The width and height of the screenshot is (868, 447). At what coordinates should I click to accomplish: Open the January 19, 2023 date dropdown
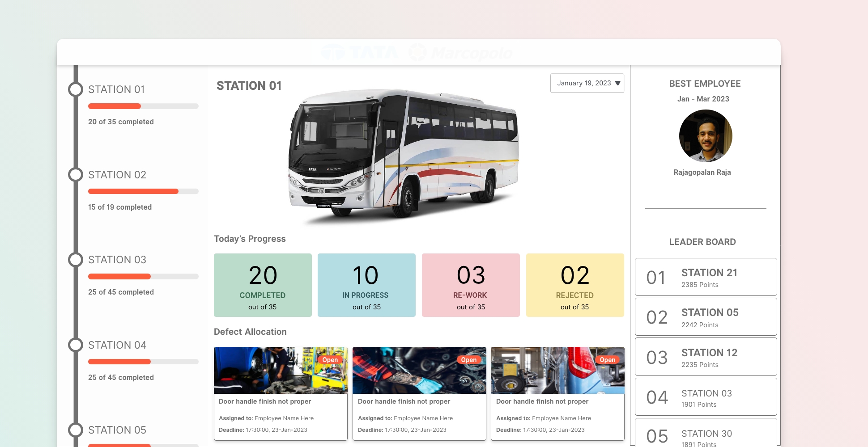click(587, 83)
